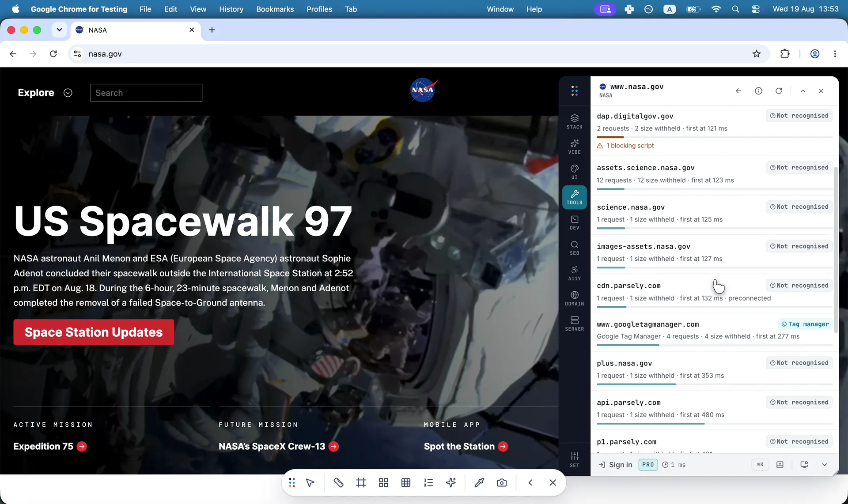
Task: Collapse the floating toolbar with left chevron
Action: coord(530,483)
